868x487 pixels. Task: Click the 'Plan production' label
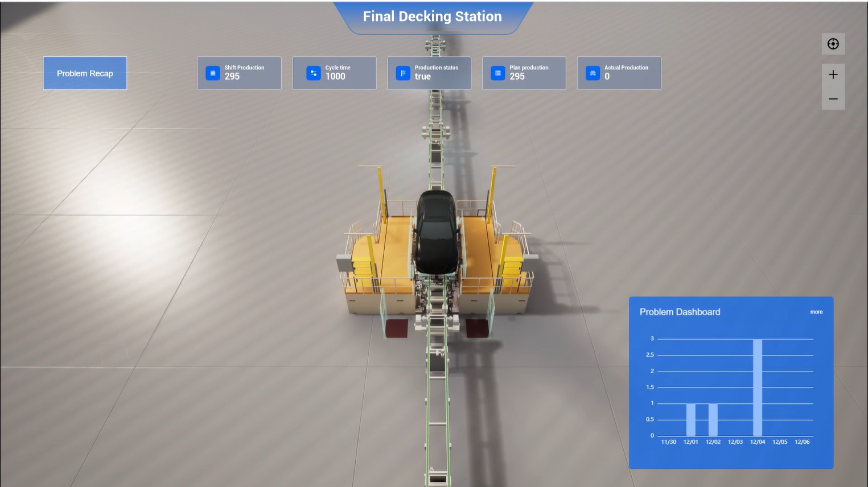coord(529,68)
